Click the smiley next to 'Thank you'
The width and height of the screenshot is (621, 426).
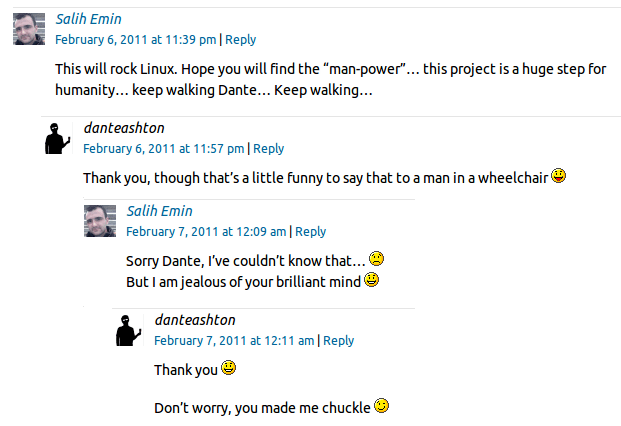[228, 368]
